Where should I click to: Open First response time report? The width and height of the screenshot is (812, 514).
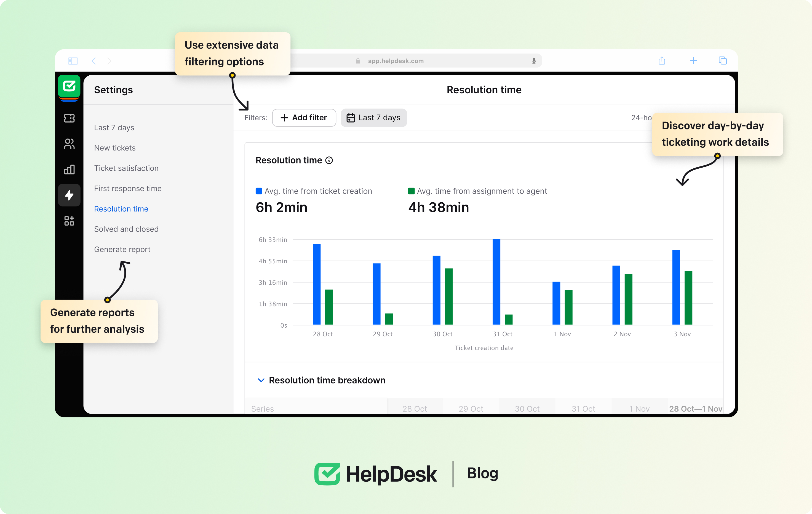pyautogui.click(x=127, y=188)
